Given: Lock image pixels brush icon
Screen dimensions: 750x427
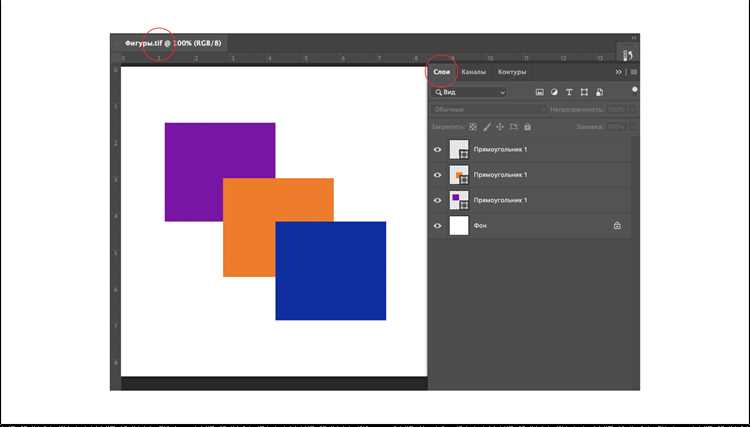Looking at the screenshot, I should click(486, 127).
